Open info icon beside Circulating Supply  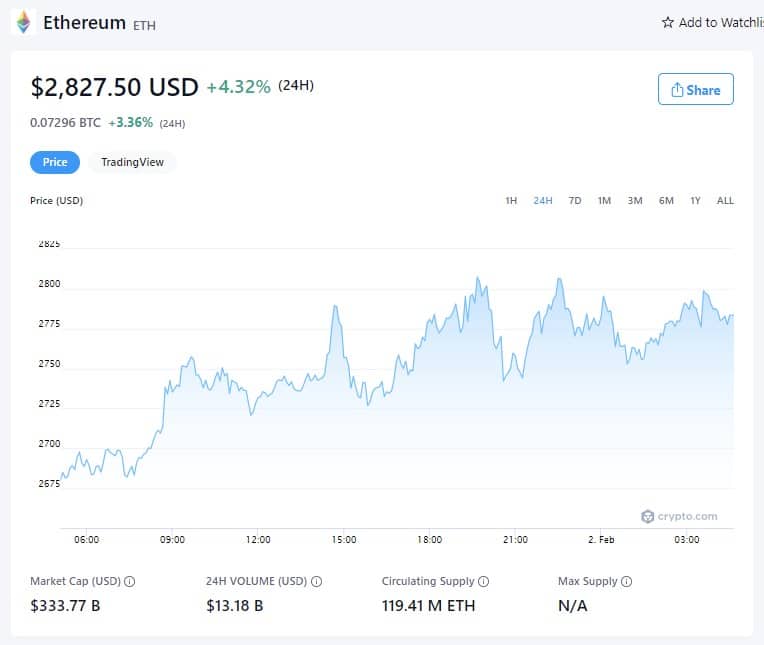pos(483,581)
